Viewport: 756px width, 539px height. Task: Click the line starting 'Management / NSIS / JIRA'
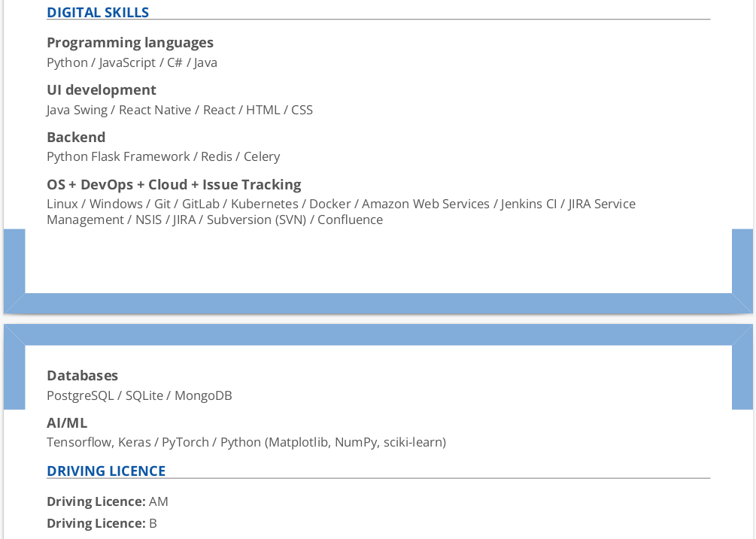pos(214,220)
